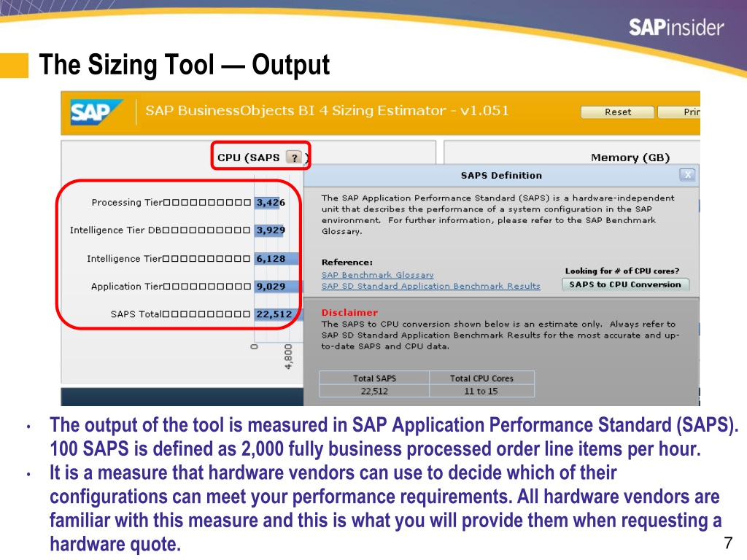Click the Memory (GB) panel heading
The image size is (747, 560).
[630, 157]
